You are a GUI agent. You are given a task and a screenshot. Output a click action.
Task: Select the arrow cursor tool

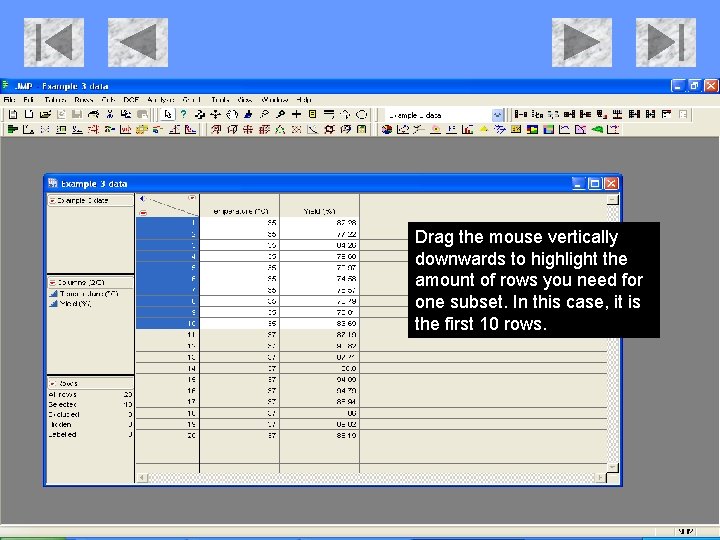(x=168, y=114)
